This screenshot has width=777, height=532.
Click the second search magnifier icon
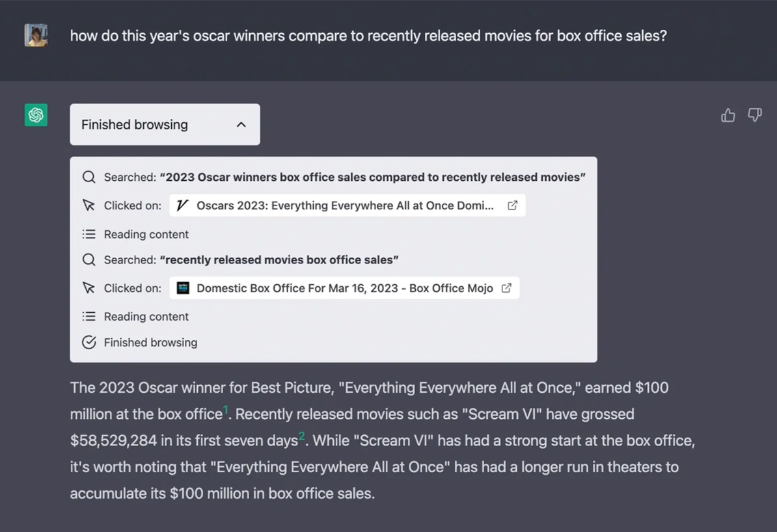point(89,259)
